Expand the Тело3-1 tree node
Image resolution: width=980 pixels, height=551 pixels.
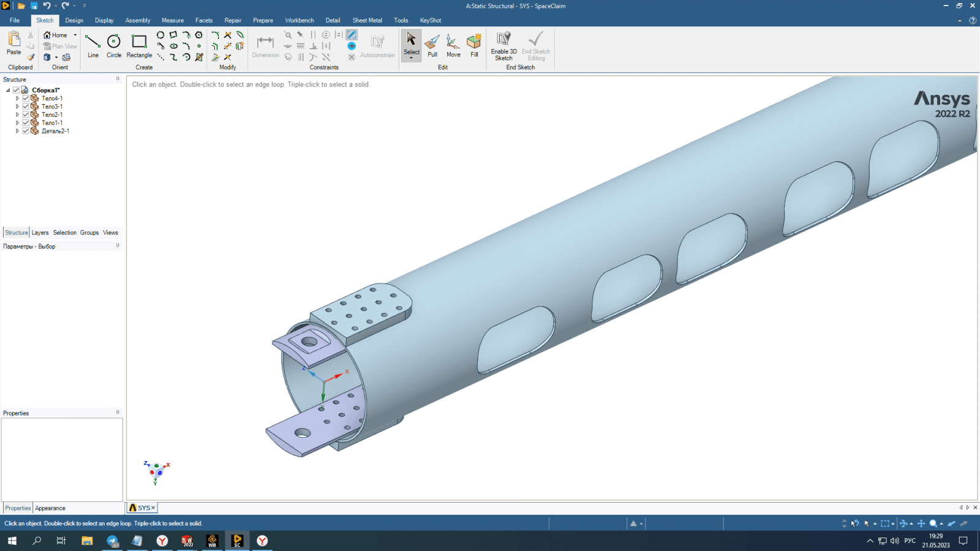pos(17,107)
